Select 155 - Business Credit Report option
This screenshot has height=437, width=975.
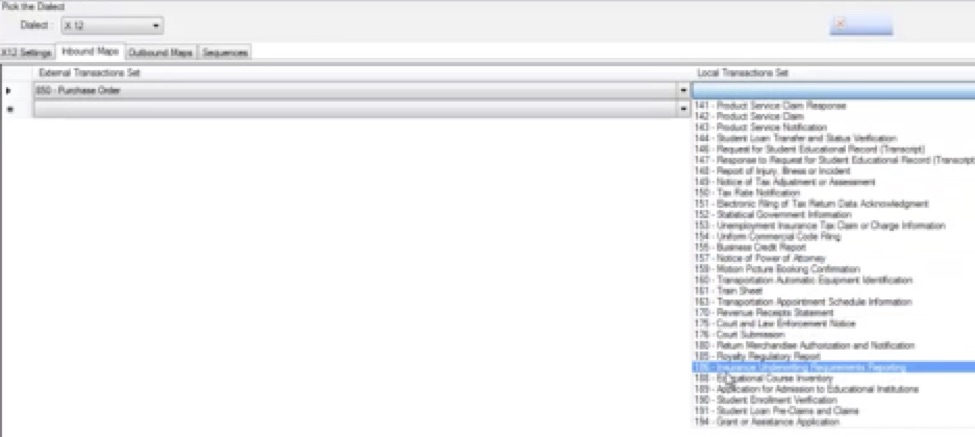click(750, 247)
